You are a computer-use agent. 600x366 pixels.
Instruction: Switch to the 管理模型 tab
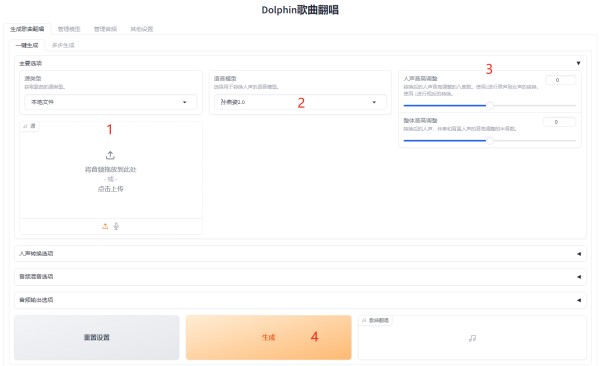pos(69,29)
